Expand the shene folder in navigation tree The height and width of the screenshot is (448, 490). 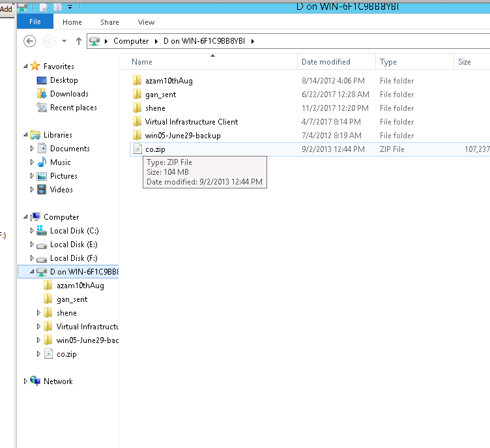pos(40,313)
